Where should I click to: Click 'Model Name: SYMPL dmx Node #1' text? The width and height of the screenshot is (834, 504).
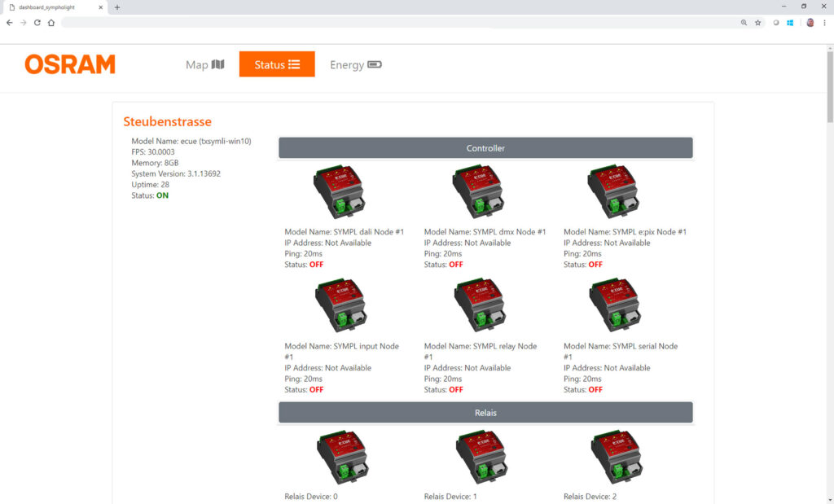click(x=485, y=232)
